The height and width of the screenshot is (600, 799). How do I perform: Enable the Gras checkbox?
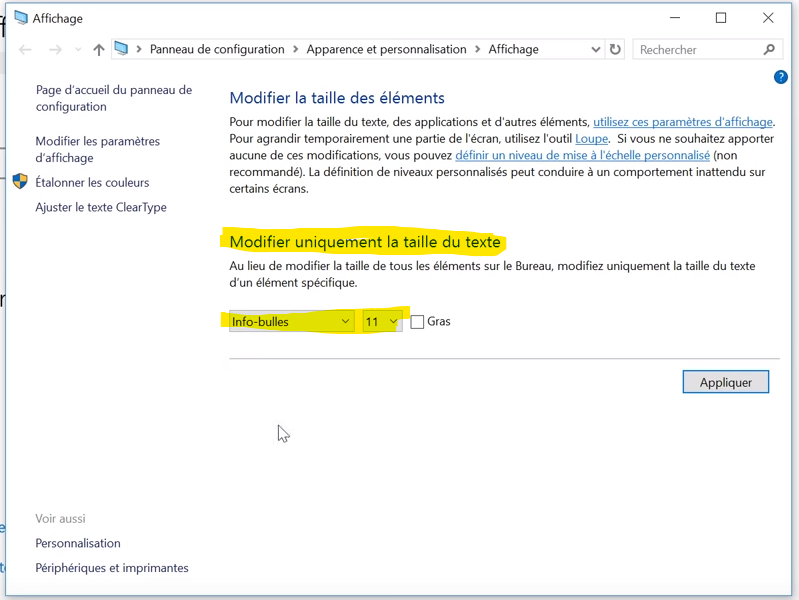(417, 322)
